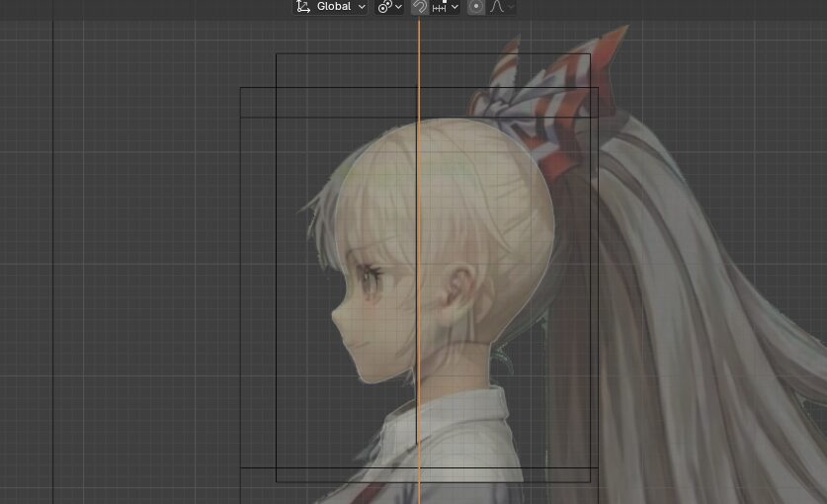Toggle the snap magnet button
Image resolution: width=827 pixels, height=504 pixels.
pos(420,7)
